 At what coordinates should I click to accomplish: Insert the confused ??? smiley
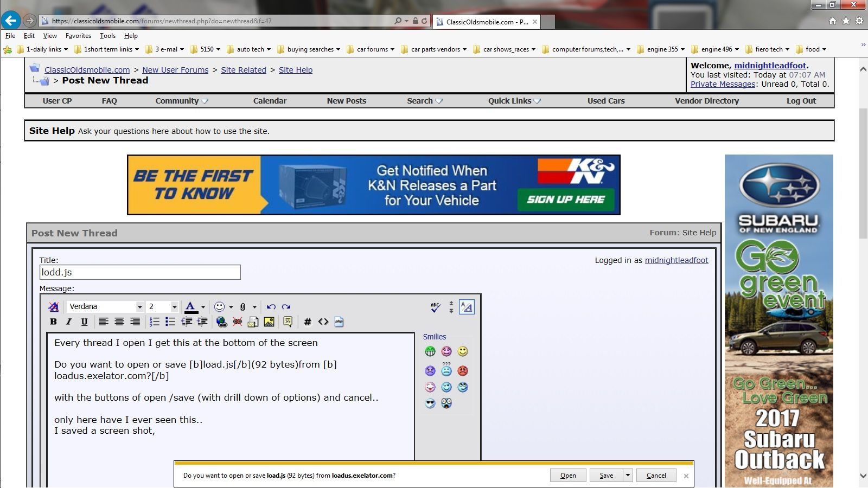(x=446, y=370)
